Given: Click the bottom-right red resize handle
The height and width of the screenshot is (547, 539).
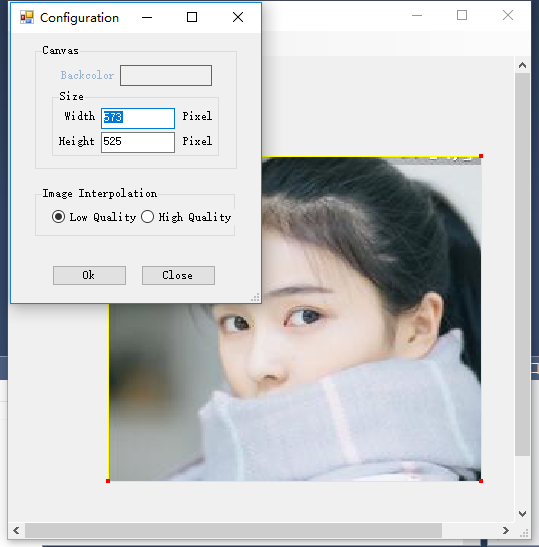Looking at the screenshot, I should 481,481.
